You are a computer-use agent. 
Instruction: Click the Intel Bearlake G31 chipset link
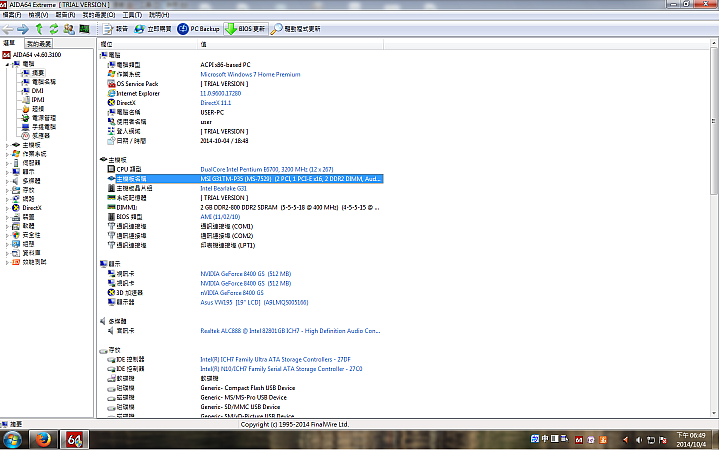tap(224, 188)
